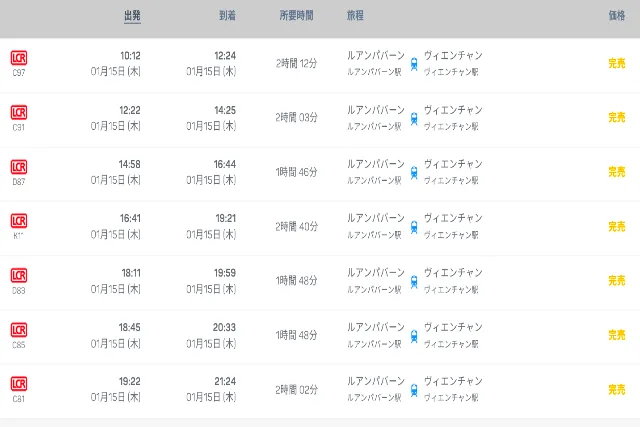Click ルアンパバーン駅 in the 14:58 row
This screenshot has width=640, height=427.
click(374, 180)
